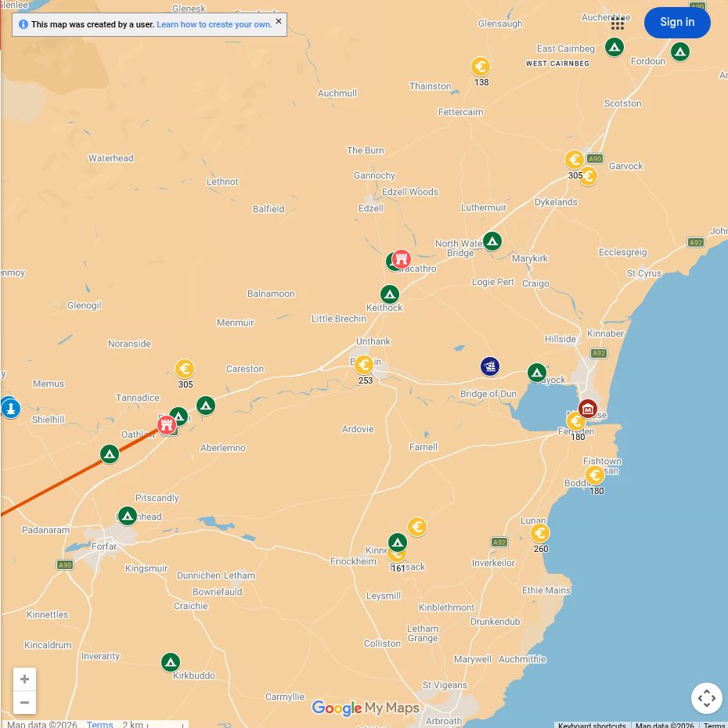Image resolution: width=728 pixels, height=728 pixels.
Task: Dismiss the user-created map notice
Action: pos(279,21)
